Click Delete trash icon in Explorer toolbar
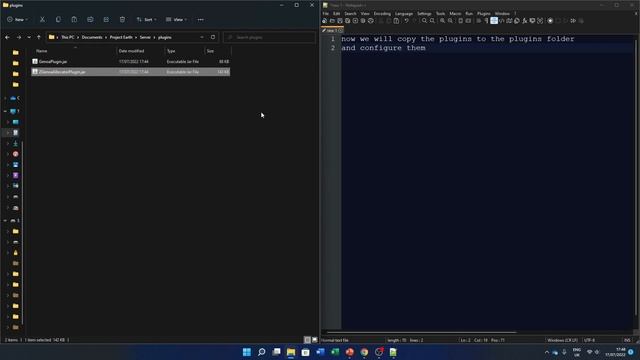Image resolution: width=640 pixels, height=360 pixels. point(122,19)
